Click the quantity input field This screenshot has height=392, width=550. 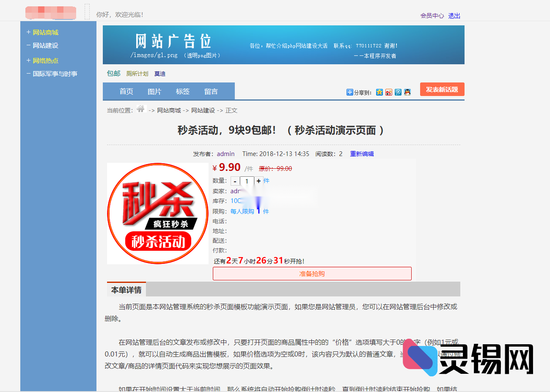point(247,181)
